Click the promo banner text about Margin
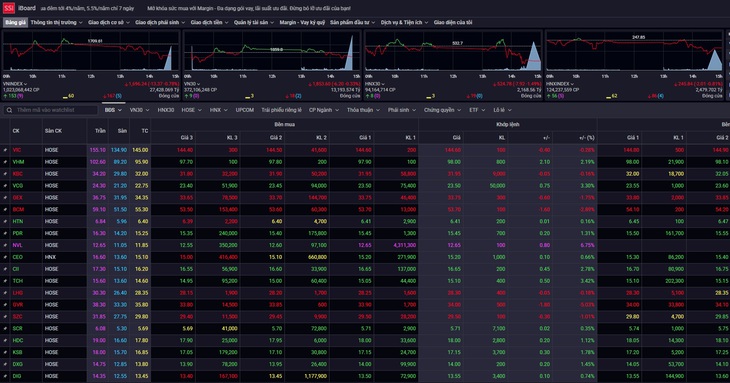This screenshot has width=730, height=383. click(x=249, y=8)
